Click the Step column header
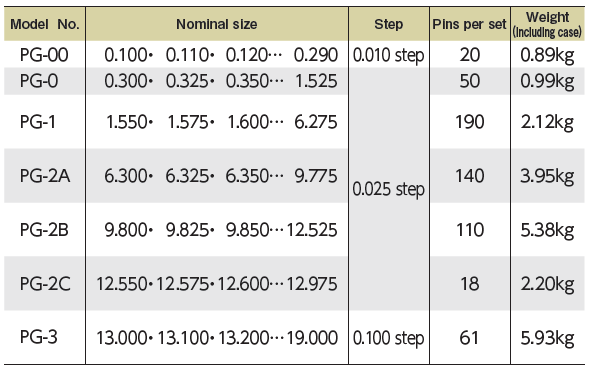 389,24
